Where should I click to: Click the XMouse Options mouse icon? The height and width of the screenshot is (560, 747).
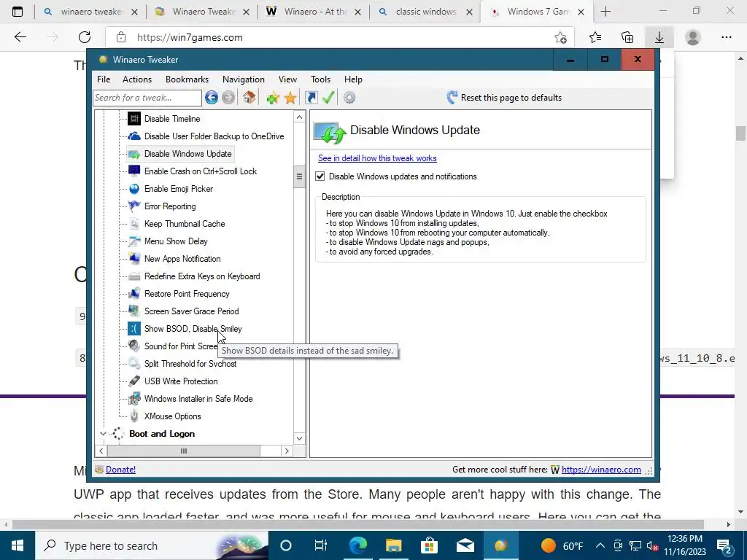click(x=134, y=416)
